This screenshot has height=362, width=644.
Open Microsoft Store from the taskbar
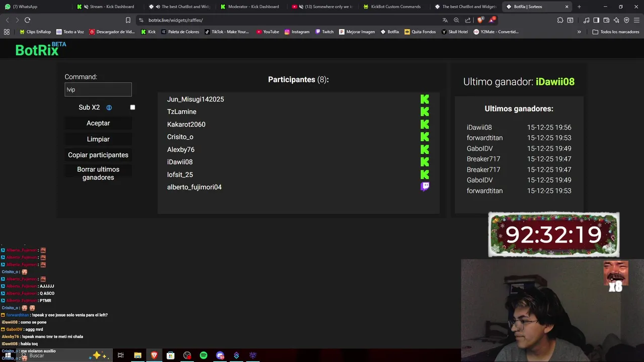coord(171,355)
